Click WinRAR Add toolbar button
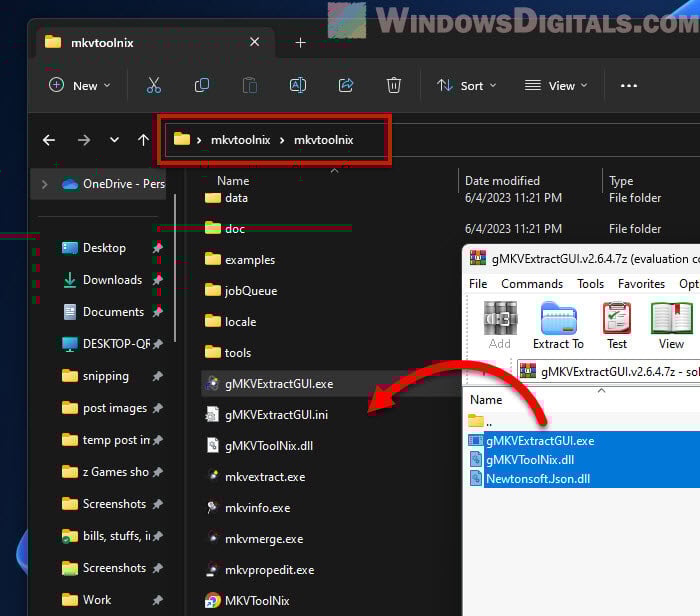The image size is (700, 616). click(500, 325)
